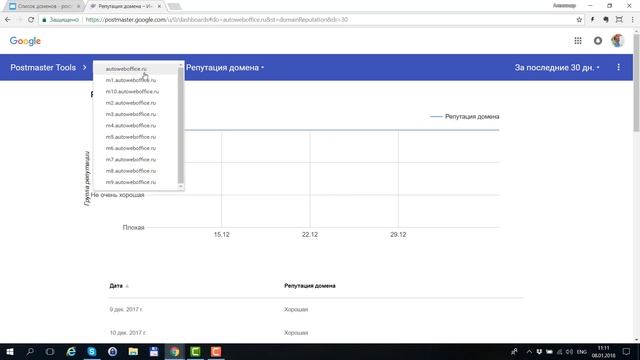Open the Windows action center
The image size is (640, 360).
pos(626,351)
